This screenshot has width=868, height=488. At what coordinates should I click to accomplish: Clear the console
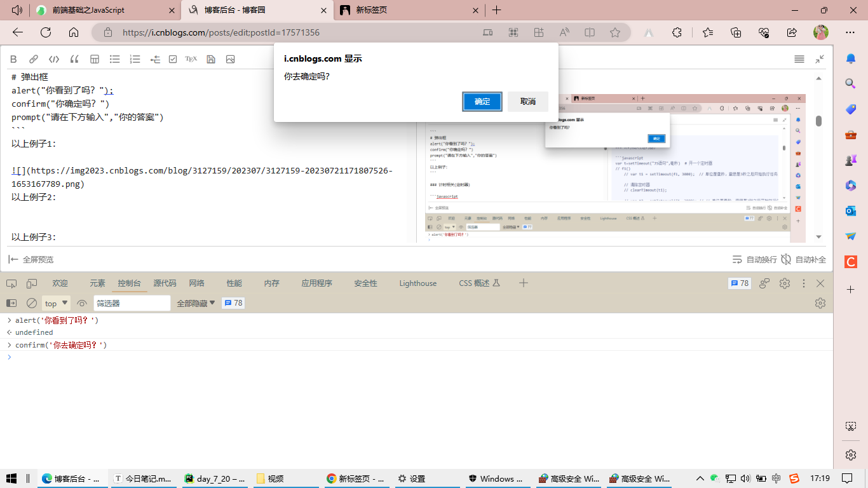coord(32,304)
